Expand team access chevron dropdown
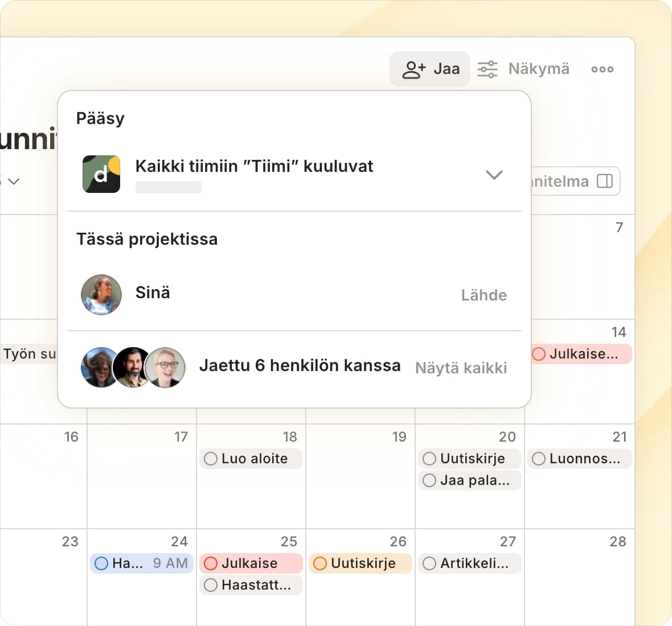Screen dimensions: 672x626 pyautogui.click(x=494, y=175)
